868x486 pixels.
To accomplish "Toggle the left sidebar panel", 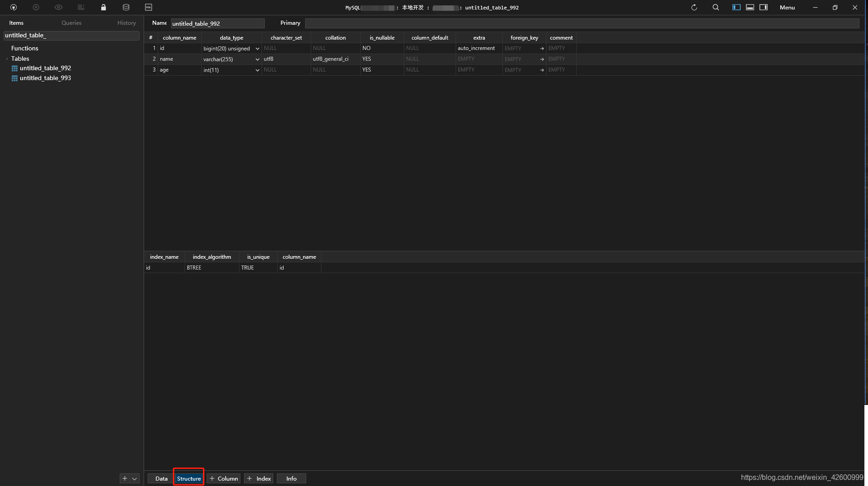I will [737, 7].
